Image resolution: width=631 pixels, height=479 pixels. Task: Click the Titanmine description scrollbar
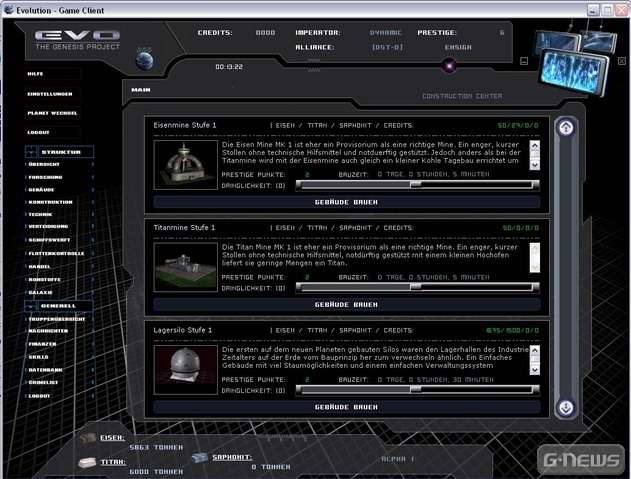point(534,258)
